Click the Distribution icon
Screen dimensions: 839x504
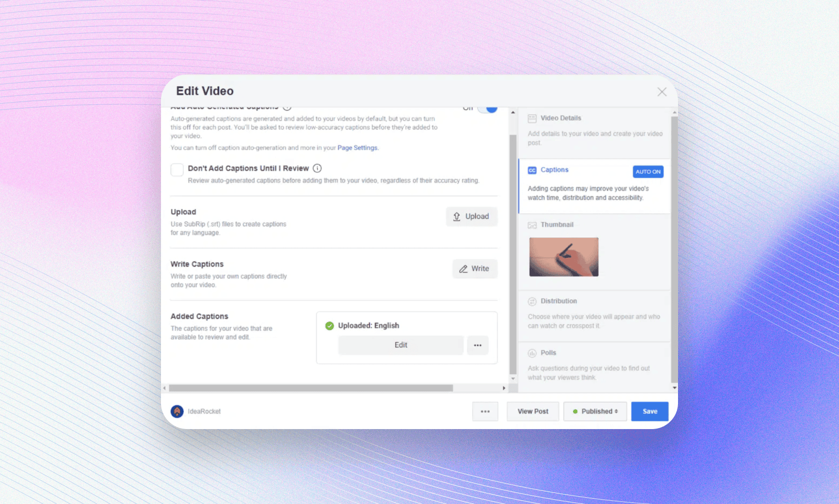532,301
